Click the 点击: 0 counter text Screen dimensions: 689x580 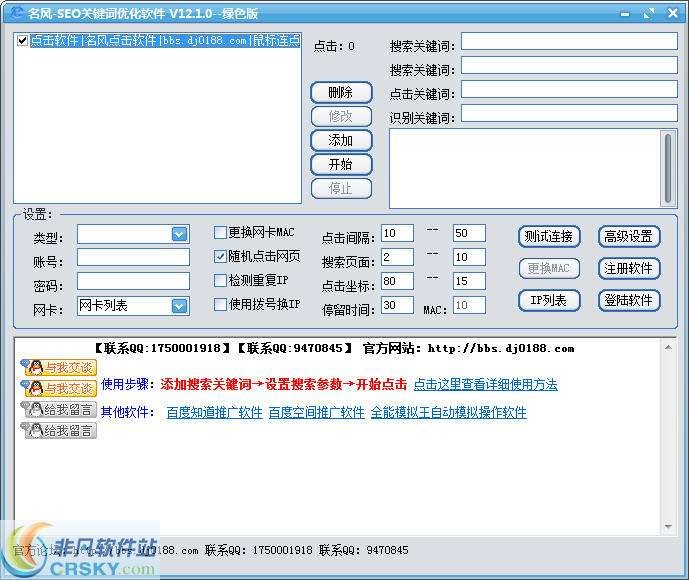[334, 46]
